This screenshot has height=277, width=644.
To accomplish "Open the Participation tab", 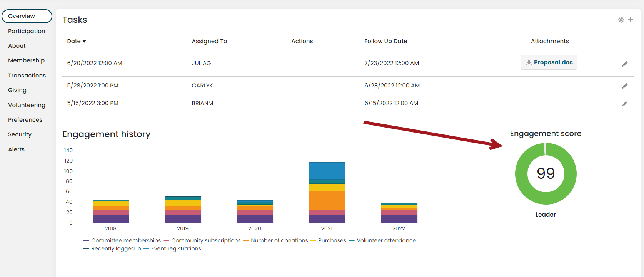I will [27, 31].
